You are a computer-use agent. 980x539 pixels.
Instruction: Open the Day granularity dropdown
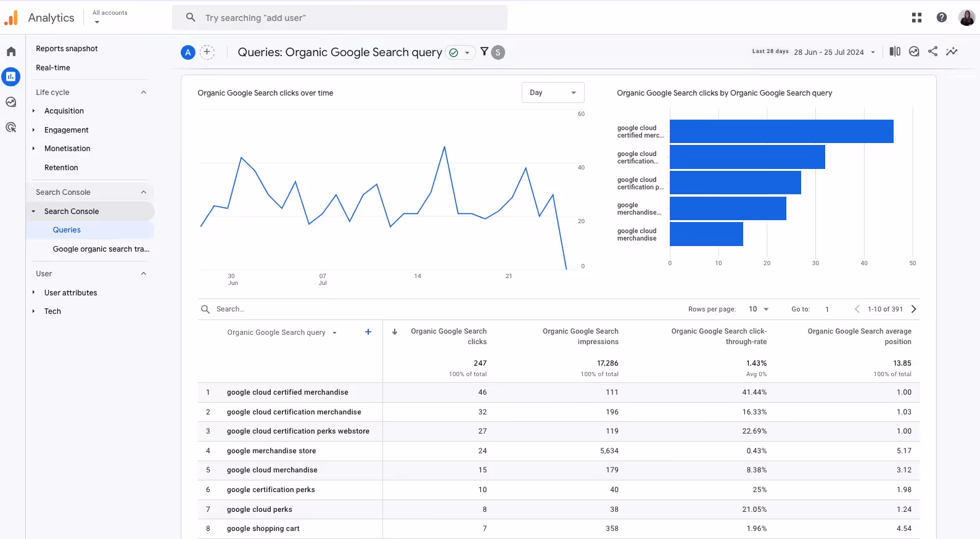[553, 93]
